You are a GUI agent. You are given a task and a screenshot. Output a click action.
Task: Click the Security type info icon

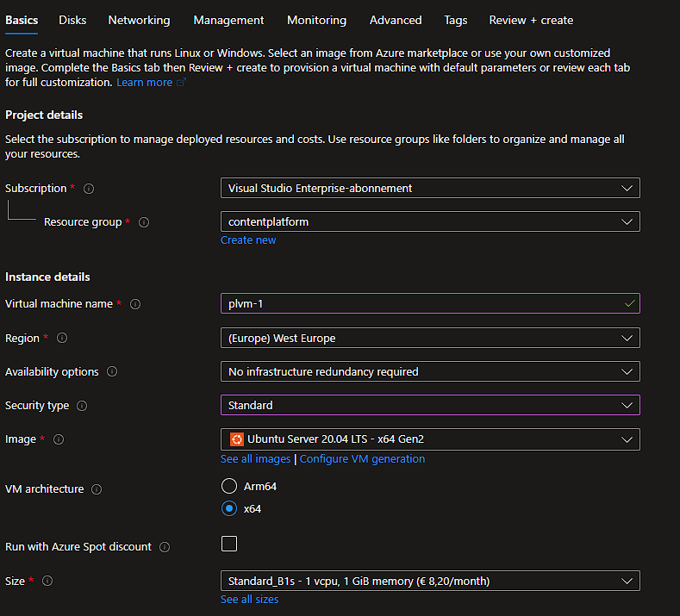click(x=82, y=406)
